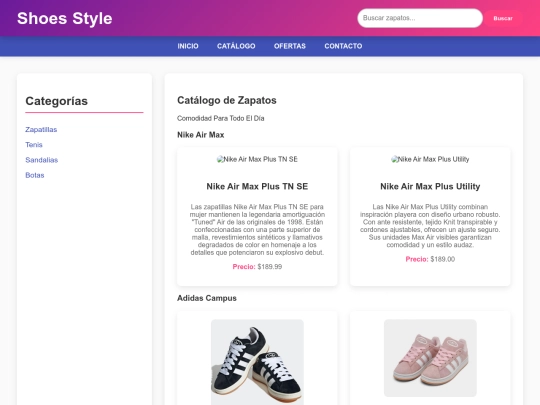Viewport: 540px width, 405px height.
Task: Focus the Buscar zapatos search field
Action: 420,18
